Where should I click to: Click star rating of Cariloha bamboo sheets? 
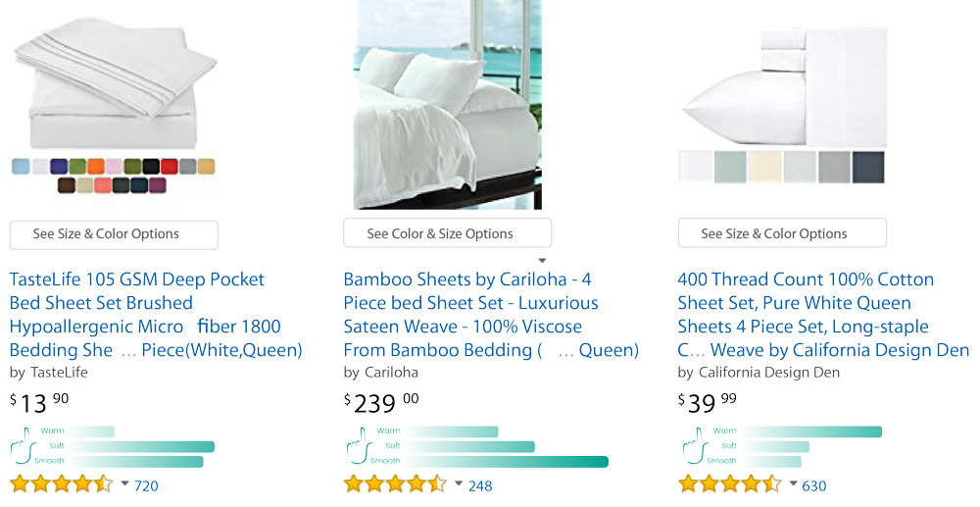[x=396, y=484]
